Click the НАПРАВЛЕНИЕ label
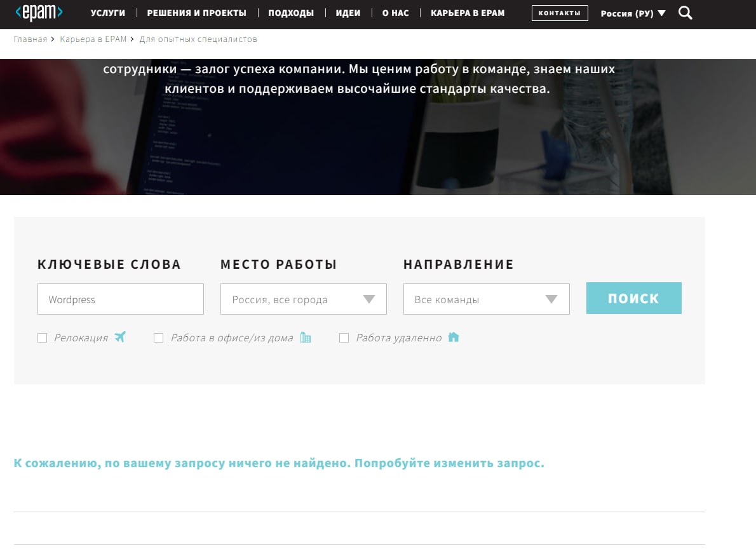This screenshot has height=558, width=756. [x=459, y=264]
